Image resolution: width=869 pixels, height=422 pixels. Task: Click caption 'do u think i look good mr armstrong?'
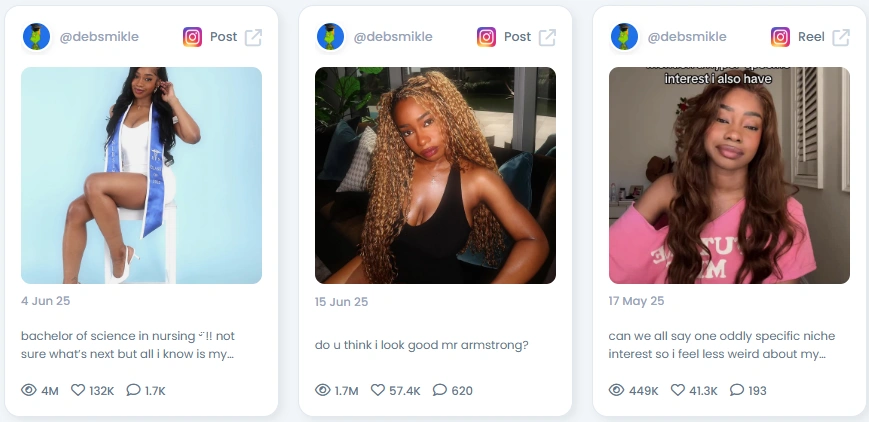(422, 345)
